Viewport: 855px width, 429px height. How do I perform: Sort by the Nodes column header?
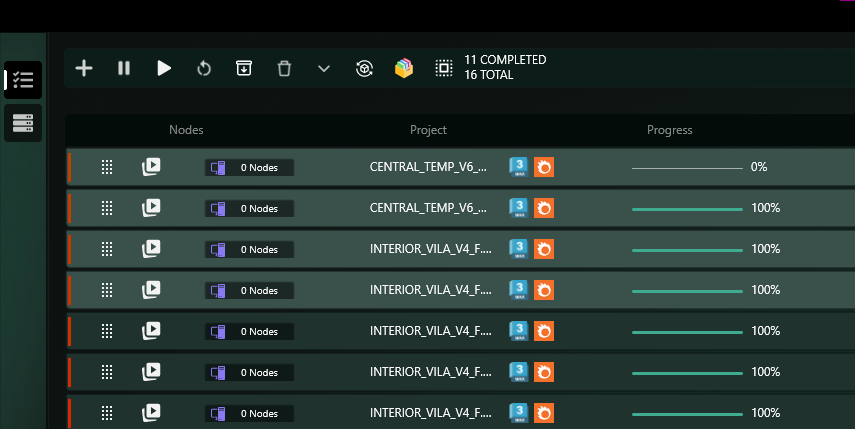(x=186, y=130)
